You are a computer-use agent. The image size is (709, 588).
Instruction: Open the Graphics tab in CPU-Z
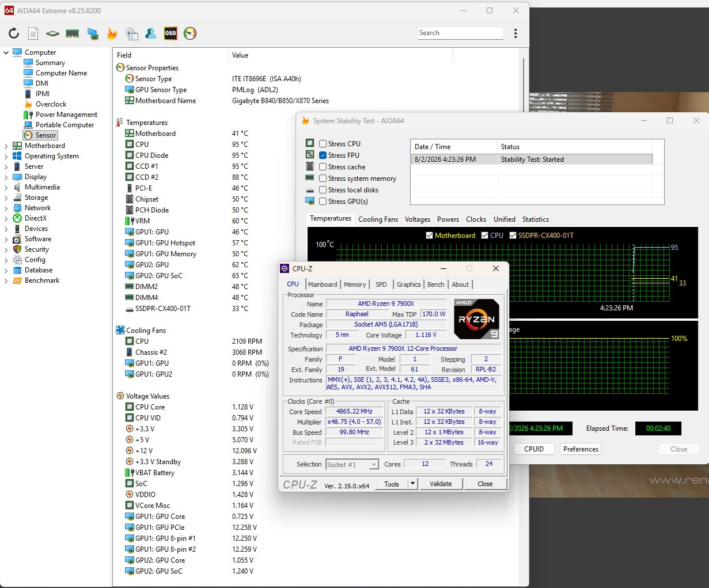(409, 284)
